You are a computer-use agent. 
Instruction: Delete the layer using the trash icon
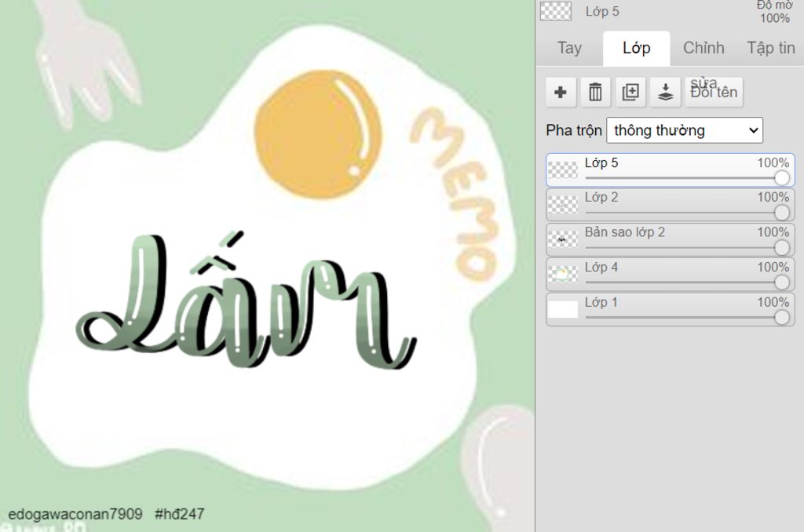click(595, 93)
